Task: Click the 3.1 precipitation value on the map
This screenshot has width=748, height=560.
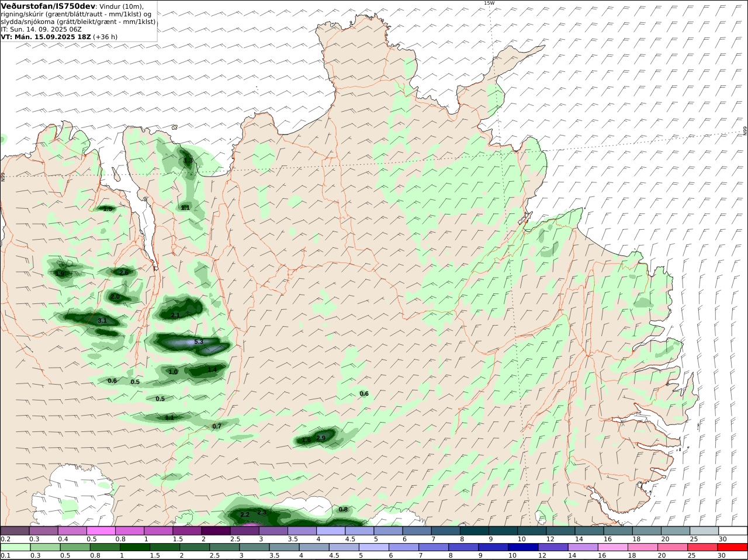Action: [x=102, y=320]
